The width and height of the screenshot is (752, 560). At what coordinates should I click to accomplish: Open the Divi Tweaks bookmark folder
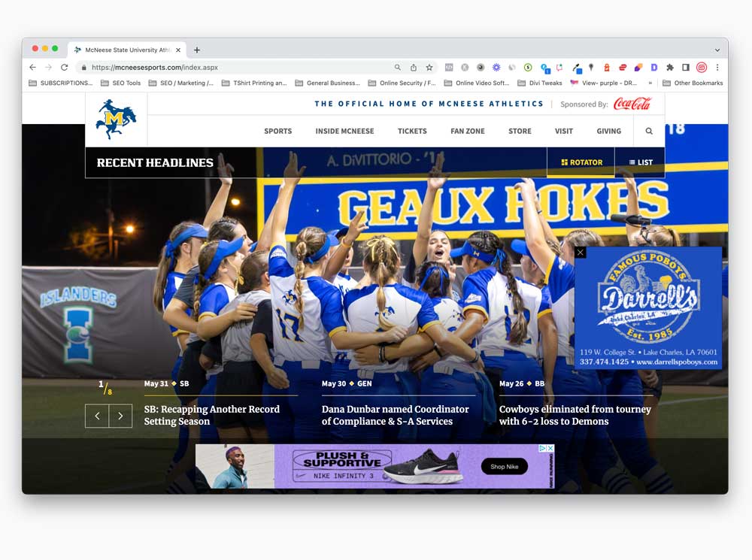pos(540,83)
